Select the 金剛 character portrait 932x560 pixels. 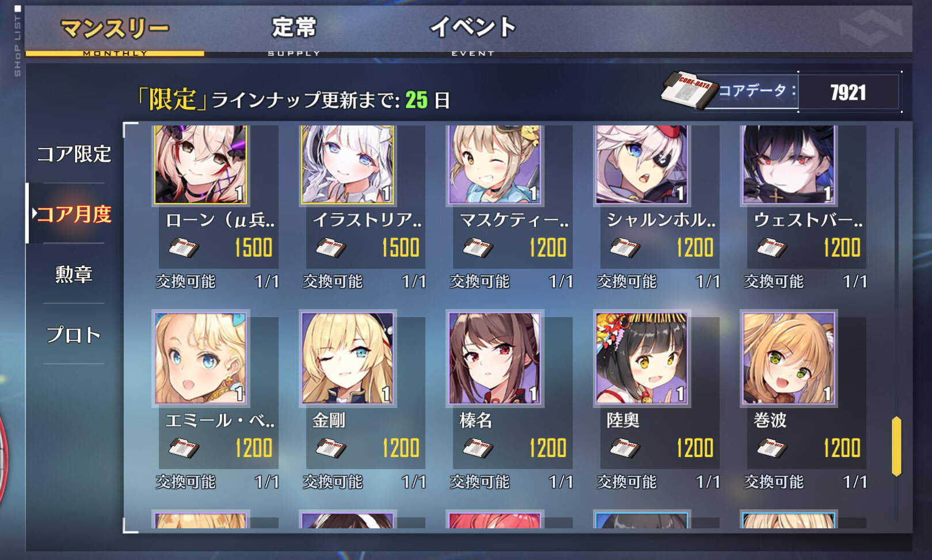[x=347, y=358]
